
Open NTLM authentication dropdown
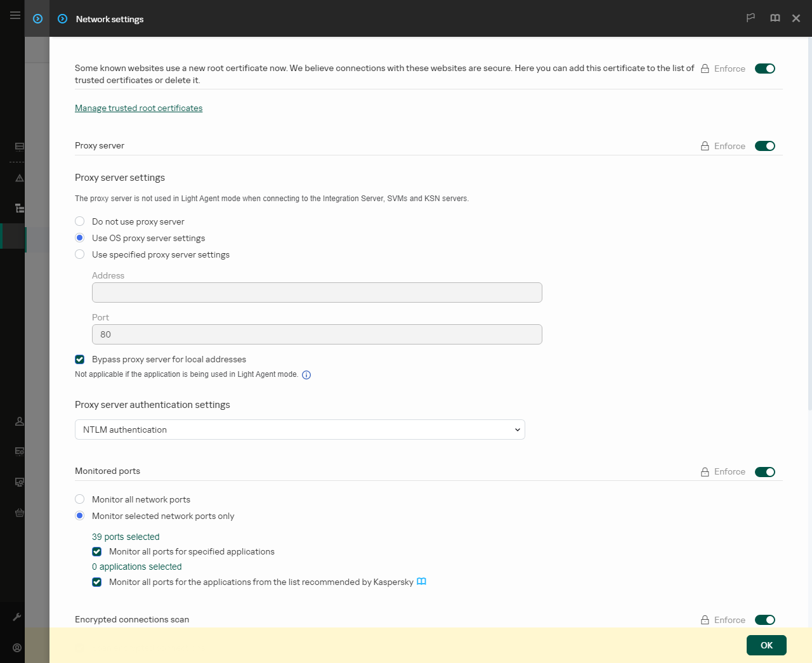pos(299,430)
